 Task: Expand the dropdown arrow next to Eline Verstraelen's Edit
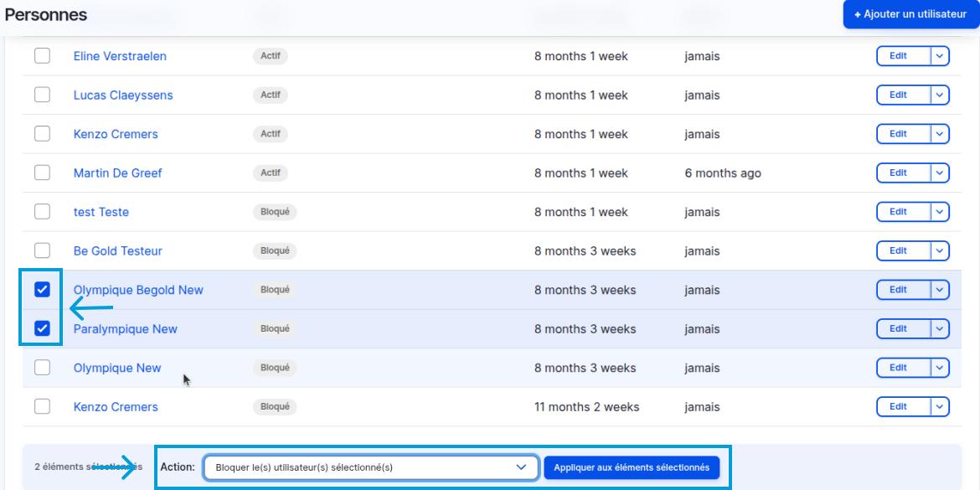pyautogui.click(x=939, y=56)
